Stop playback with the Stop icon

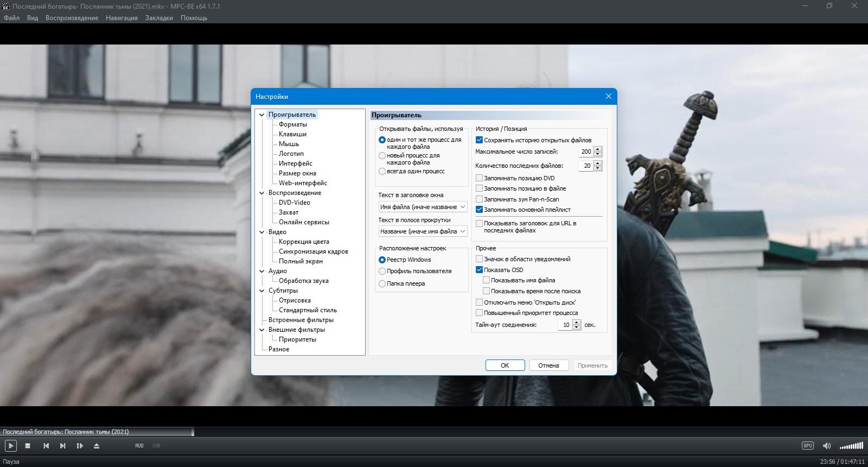(x=28, y=446)
